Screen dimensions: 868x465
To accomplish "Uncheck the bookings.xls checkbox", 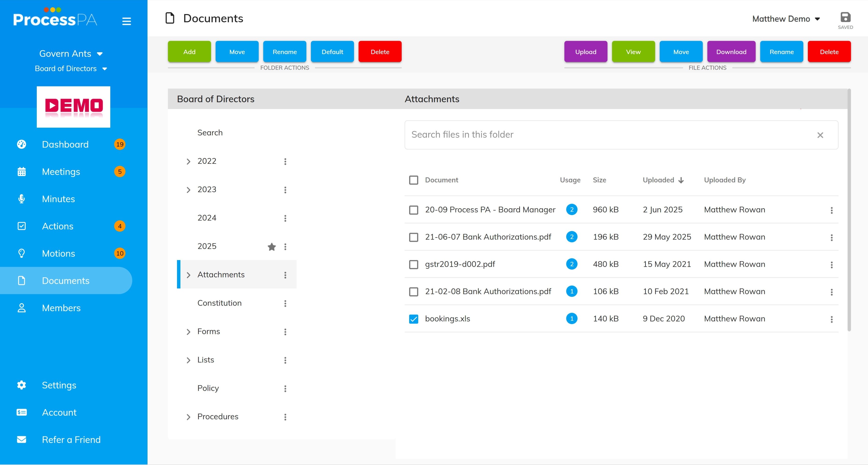I will (x=413, y=319).
